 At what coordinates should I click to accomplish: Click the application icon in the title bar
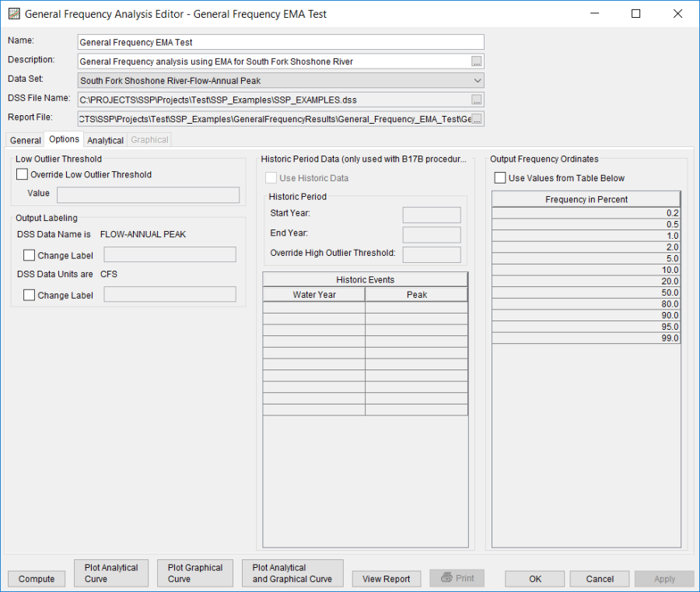pos(14,14)
